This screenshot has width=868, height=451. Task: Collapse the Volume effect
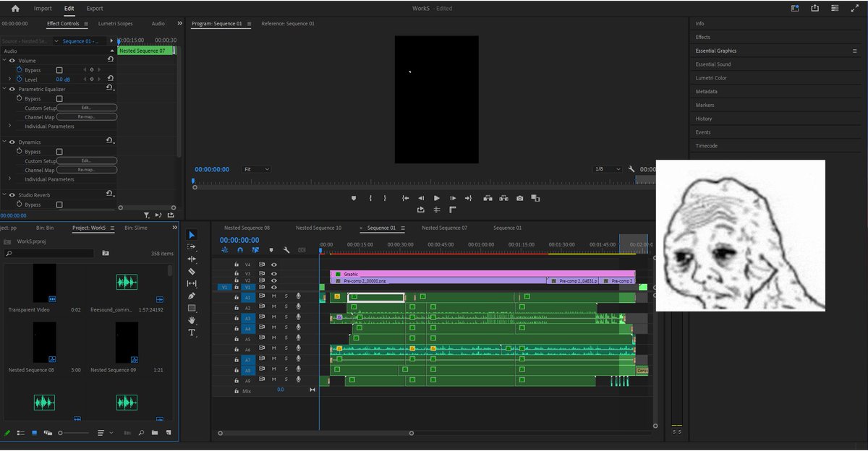click(4, 61)
